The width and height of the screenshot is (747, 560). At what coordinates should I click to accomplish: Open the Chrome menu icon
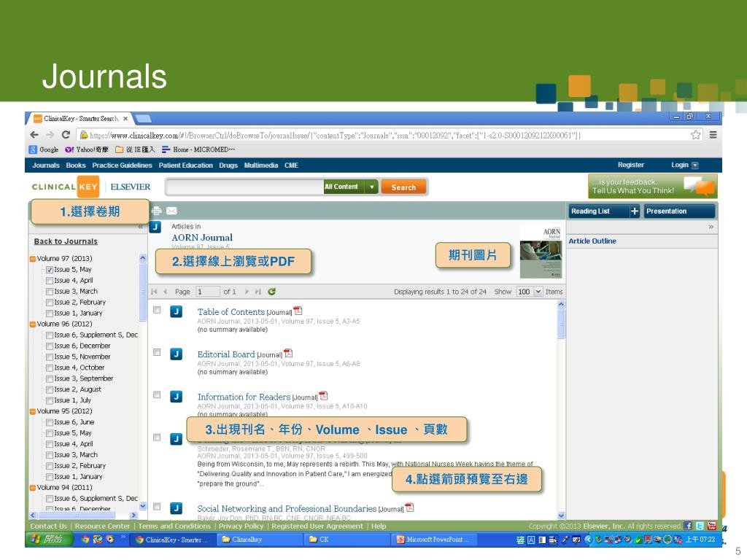pyautogui.click(x=713, y=135)
